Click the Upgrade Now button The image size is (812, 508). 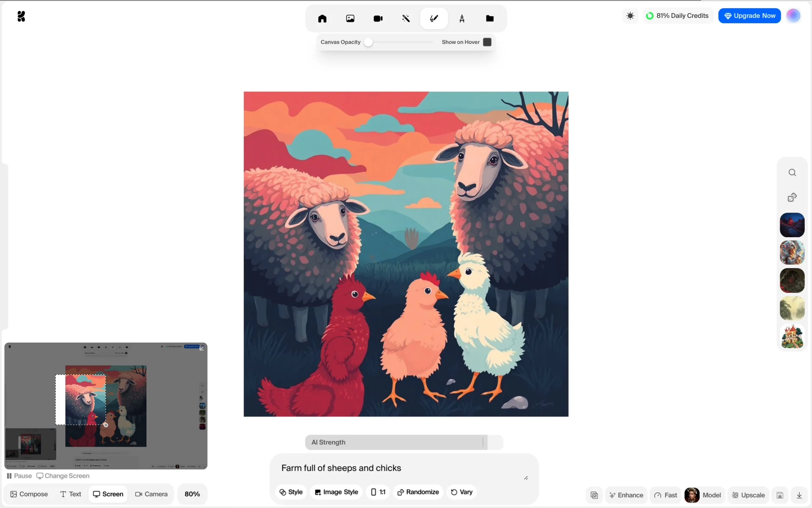749,16
